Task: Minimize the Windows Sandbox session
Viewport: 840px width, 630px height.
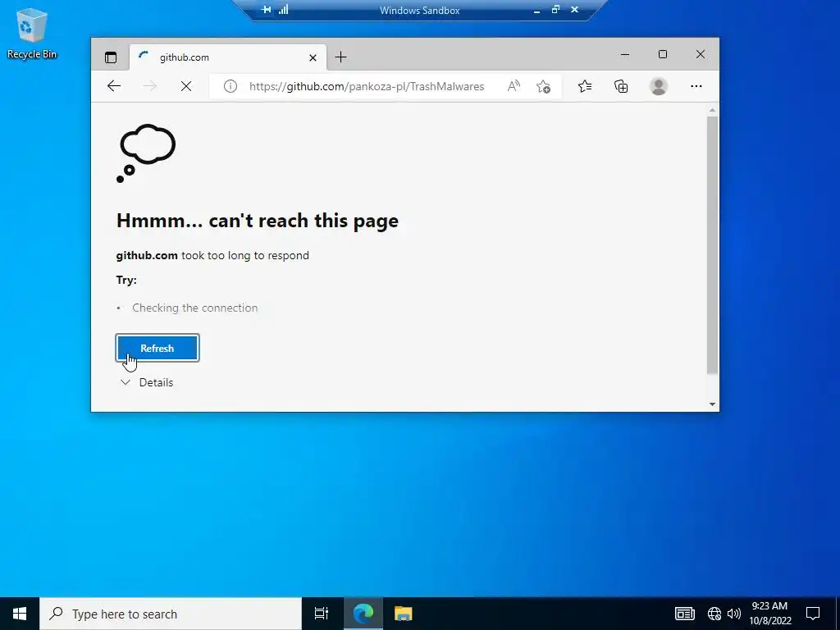Action: [536, 10]
